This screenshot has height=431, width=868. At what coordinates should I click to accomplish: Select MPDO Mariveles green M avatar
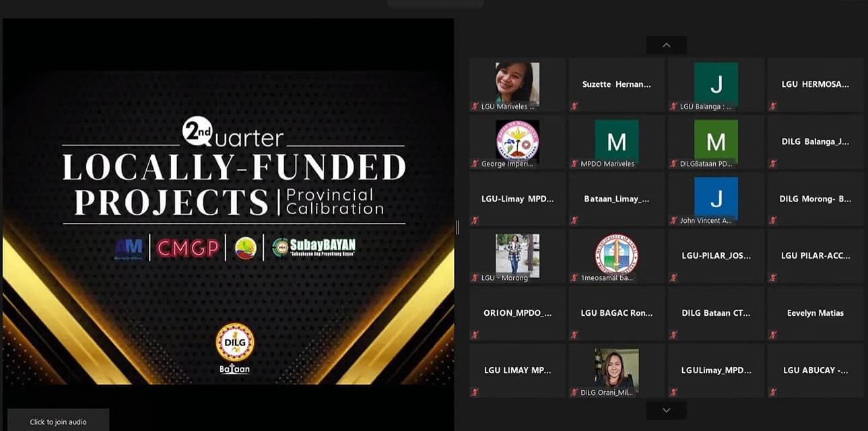pyautogui.click(x=617, y=141)
